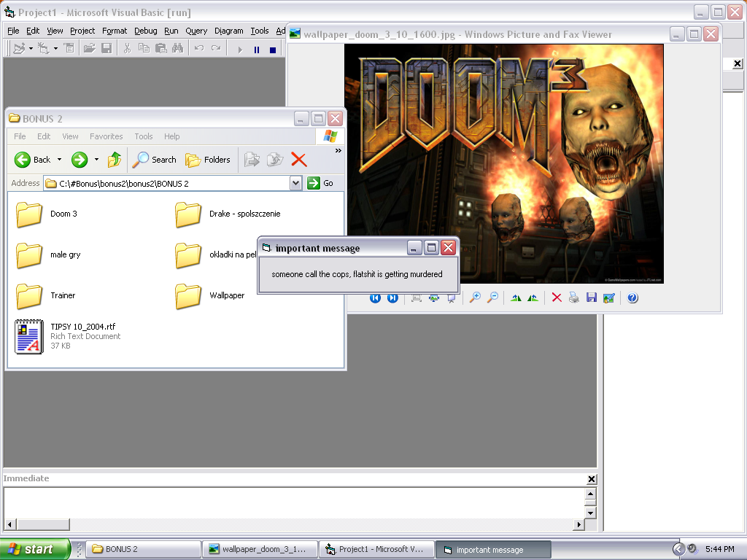The width and height of the screenshot is (747, 560).
Task: Click the Start/Continue play icon in Visual Basic
Action: [240, 50]
